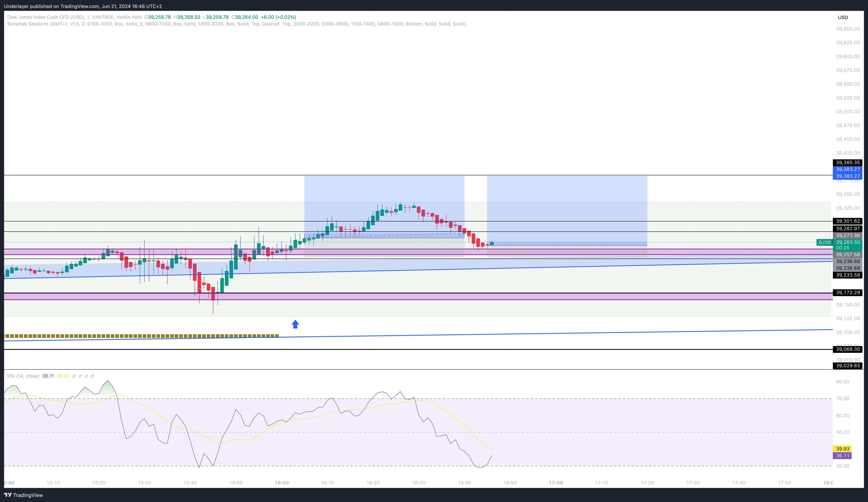Click the 15:30 time axis label
Screen dimensions: 868x502
145,483
